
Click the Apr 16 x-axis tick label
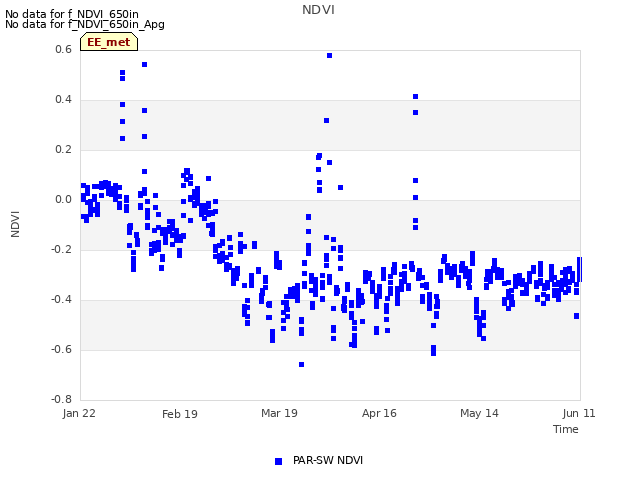379,413
